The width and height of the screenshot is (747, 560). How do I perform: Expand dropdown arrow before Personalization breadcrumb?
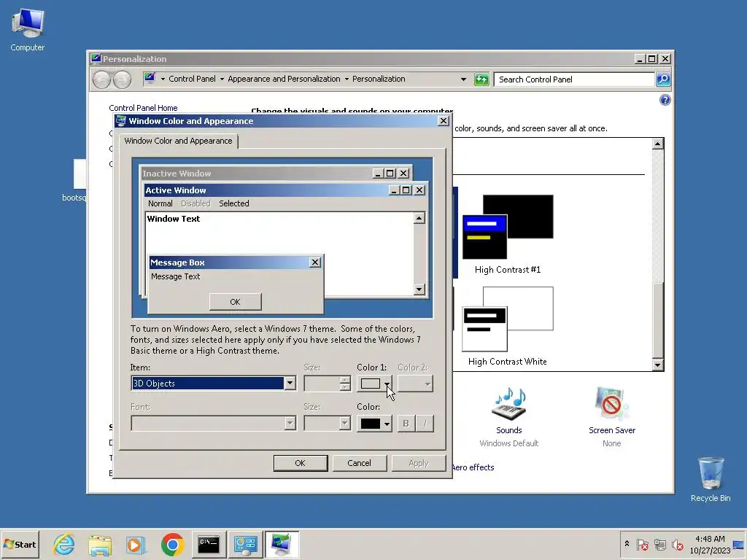point(347,79)
